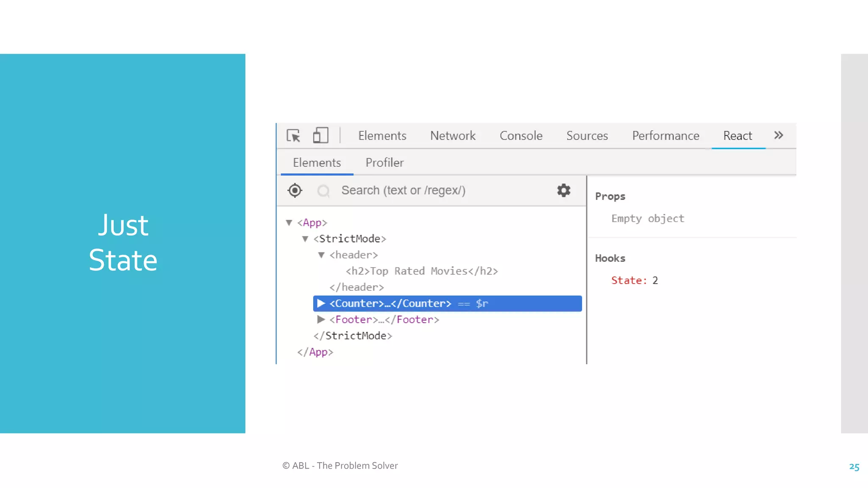Collapse the StrictMode node arrow
Screen dimensions: 868x488
tap(305, 239)
